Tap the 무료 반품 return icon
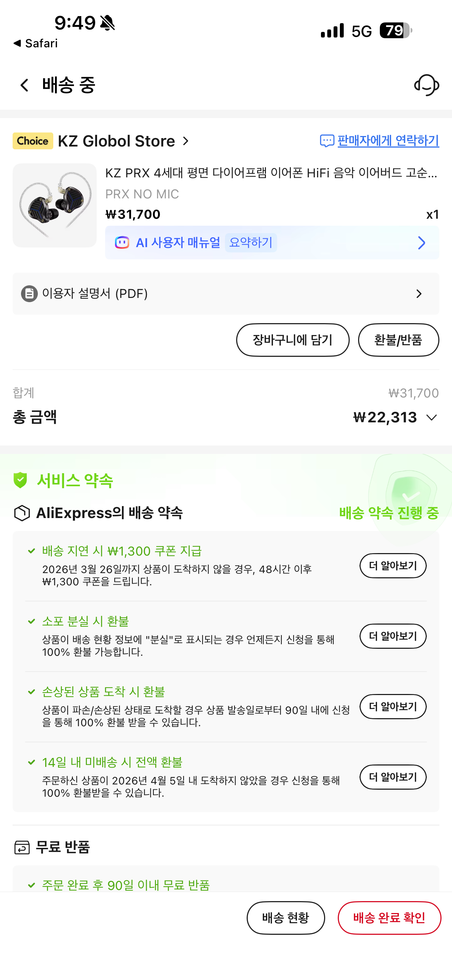 [x=22, y=847]
